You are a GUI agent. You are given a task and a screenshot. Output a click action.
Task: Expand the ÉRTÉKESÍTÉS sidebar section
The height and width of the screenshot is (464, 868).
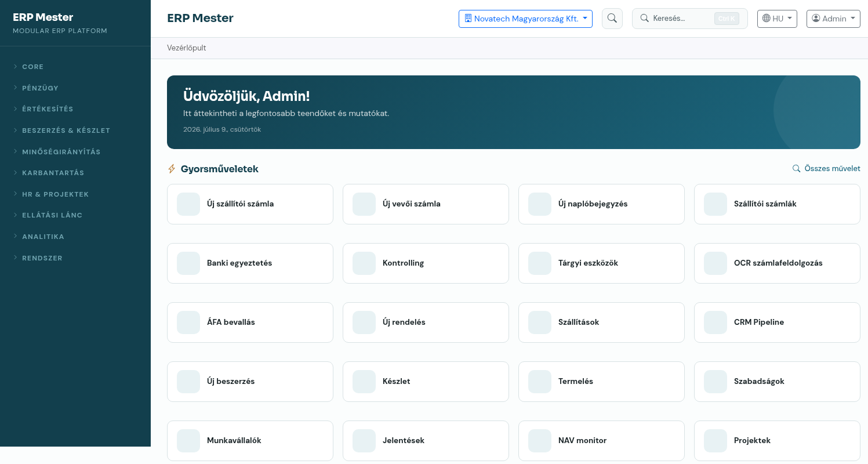75,109
